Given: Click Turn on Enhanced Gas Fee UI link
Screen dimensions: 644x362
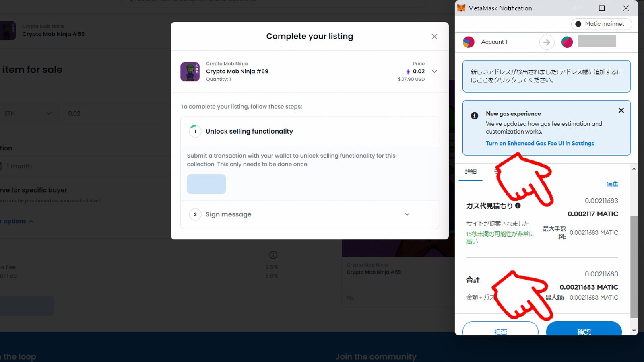Looking at the screenshot, I should pos(540,143).
